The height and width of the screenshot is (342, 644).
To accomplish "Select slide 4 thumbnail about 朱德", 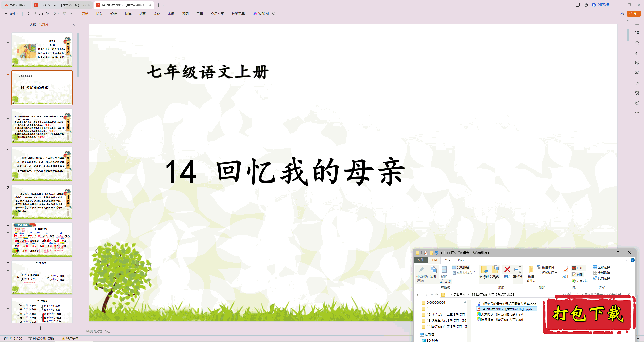I will tap(42, 164).
